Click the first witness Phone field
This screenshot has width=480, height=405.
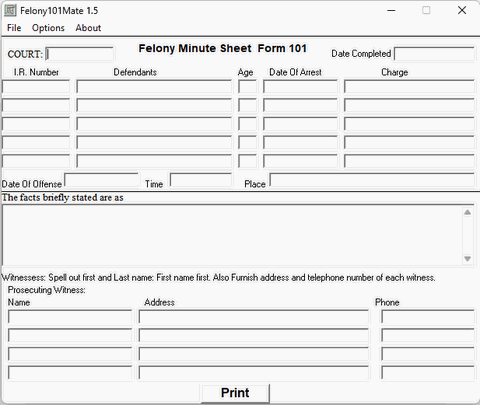[x=428, y=317]
